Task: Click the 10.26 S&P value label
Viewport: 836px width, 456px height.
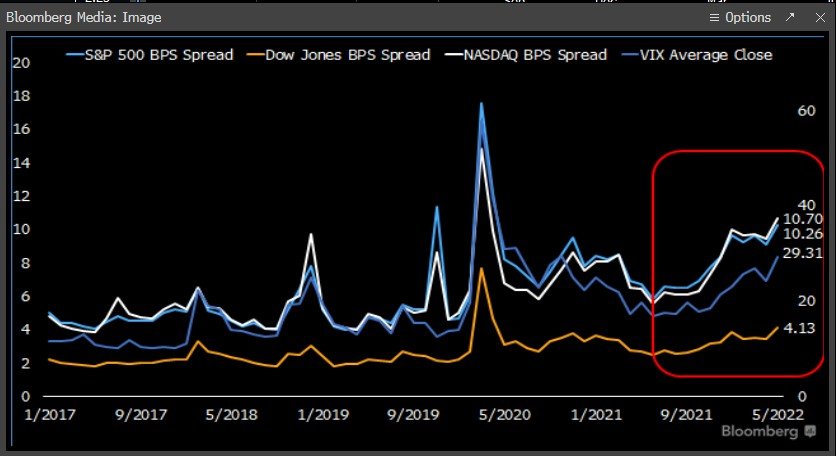Action: coord(803,234)
